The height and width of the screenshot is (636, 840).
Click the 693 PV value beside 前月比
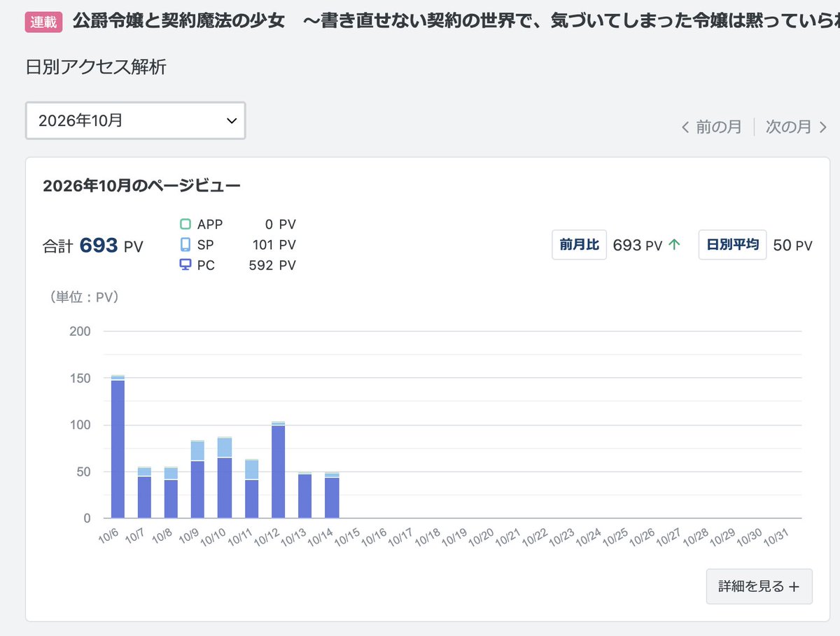tap(638, 245)
